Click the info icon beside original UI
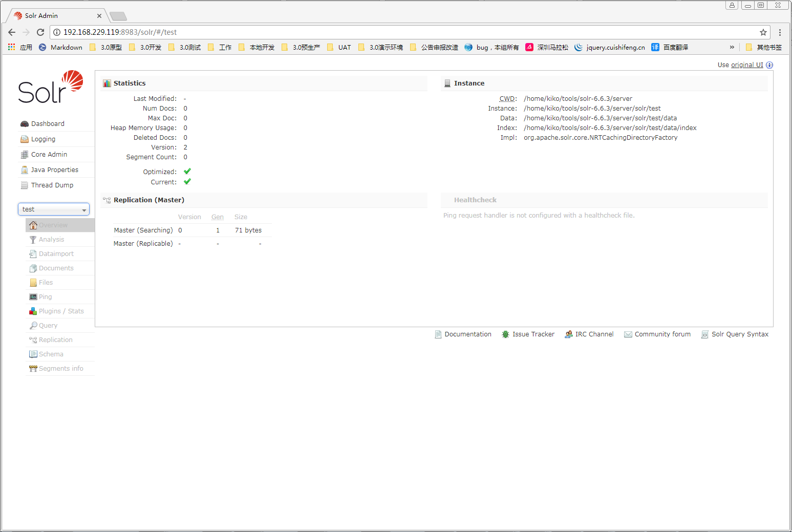 coord(769,65)
